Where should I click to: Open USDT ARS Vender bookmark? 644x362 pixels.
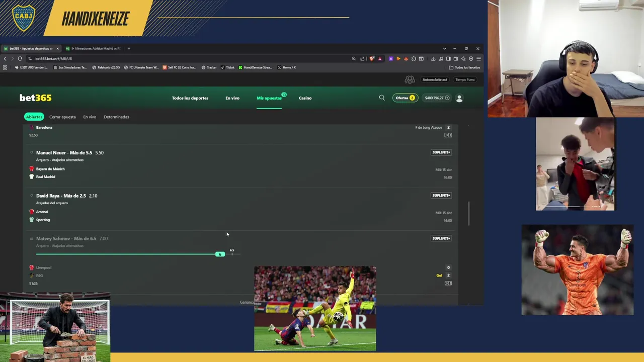(31, 67)
